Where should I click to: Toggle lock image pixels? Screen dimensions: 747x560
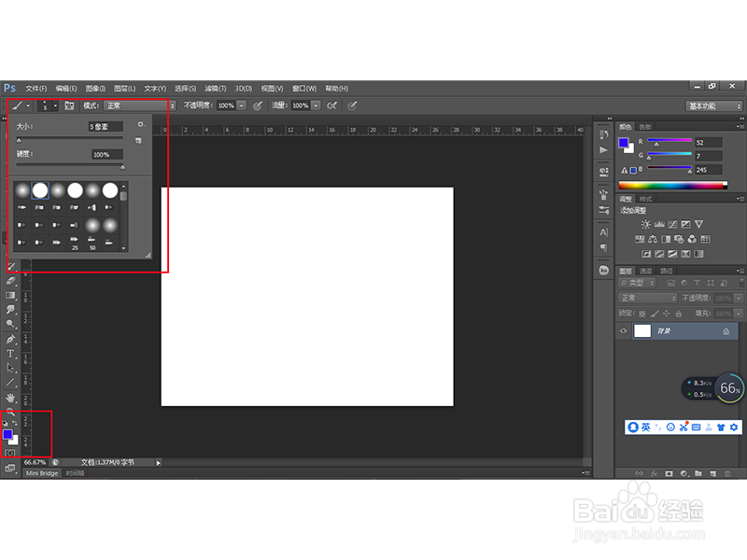pos(655,314)
